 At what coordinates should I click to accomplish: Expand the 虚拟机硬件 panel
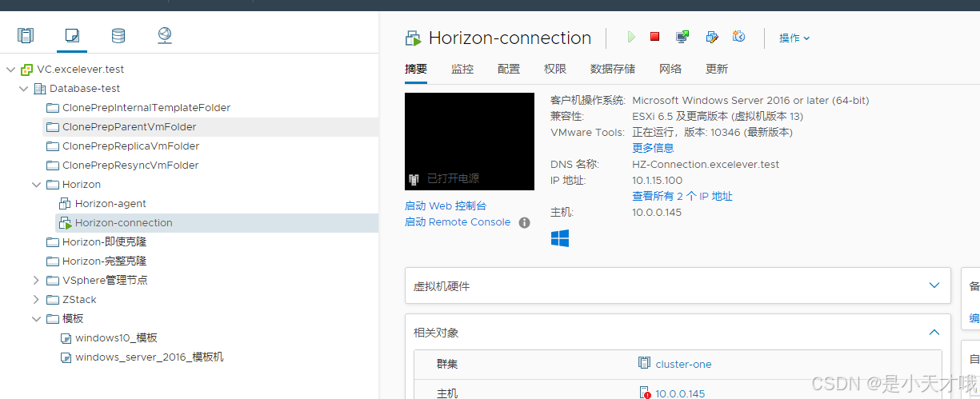[934, 285]
